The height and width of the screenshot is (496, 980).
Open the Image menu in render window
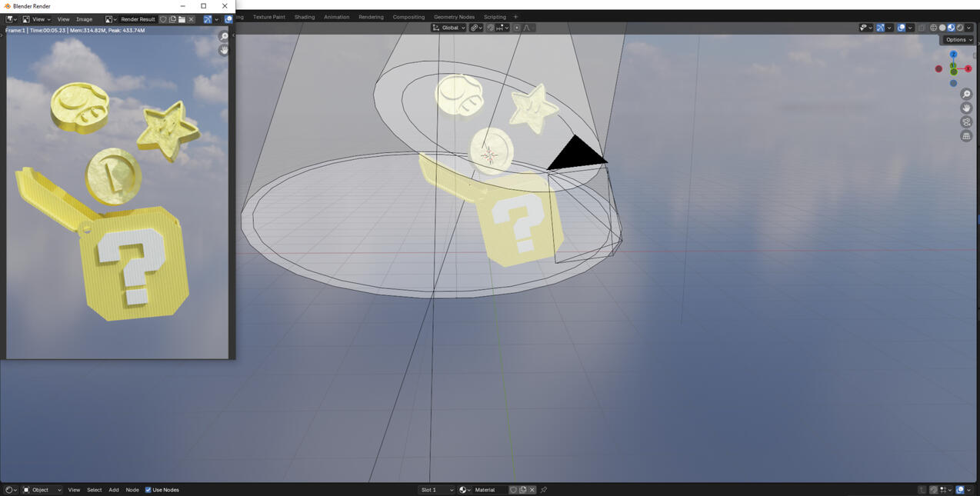(x=84, y=19)
